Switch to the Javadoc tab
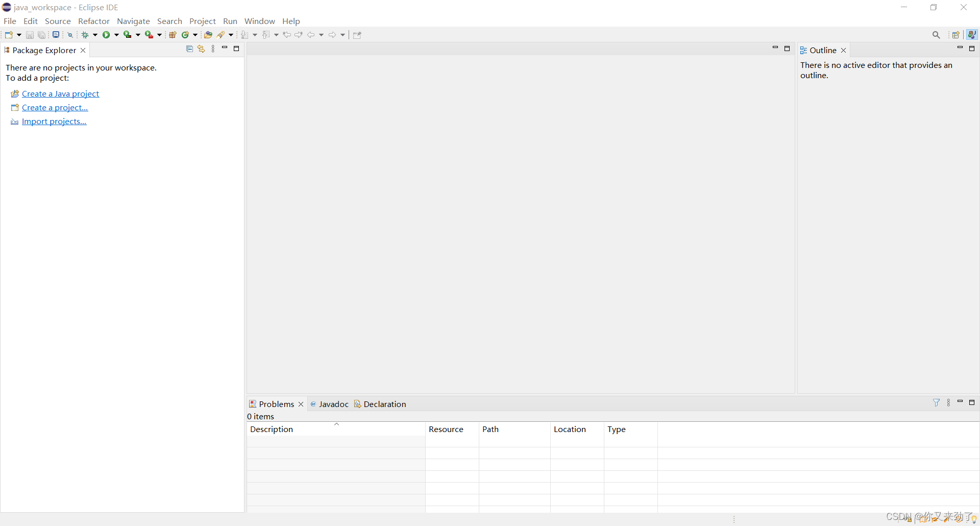Viewport: 980px width, 526px height. click(x=329, y=404)
